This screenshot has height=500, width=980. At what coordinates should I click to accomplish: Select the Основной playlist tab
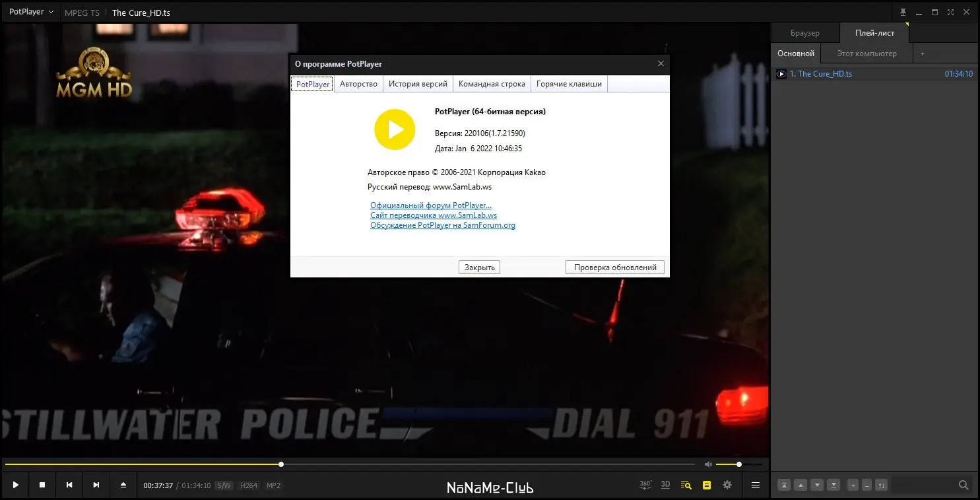point(796,54)
